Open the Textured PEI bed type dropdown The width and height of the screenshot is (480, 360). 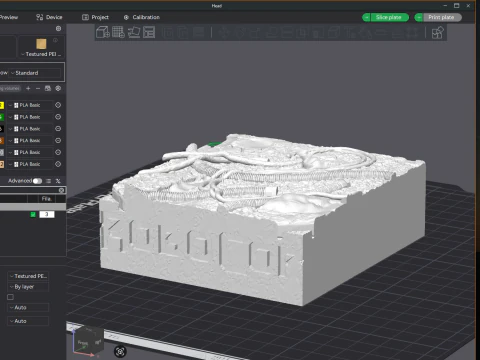[41, 54]
